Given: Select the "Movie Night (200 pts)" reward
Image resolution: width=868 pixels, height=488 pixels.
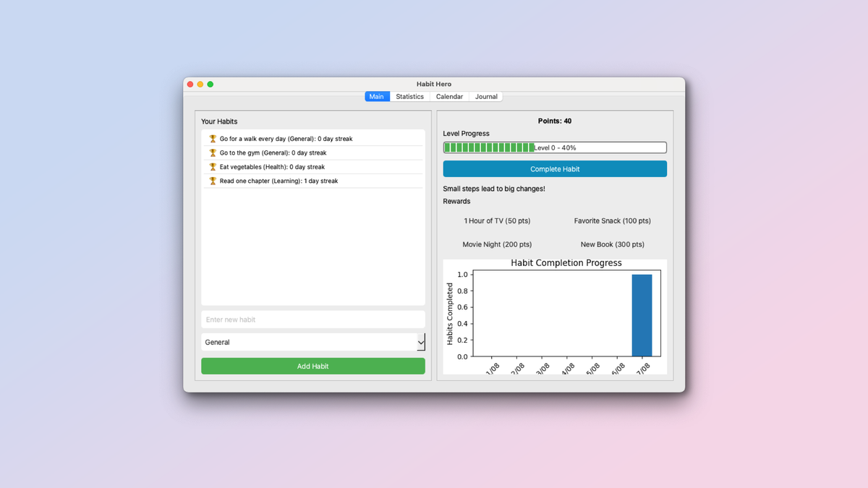Looking at the screenshot, I should coord(497,244).
